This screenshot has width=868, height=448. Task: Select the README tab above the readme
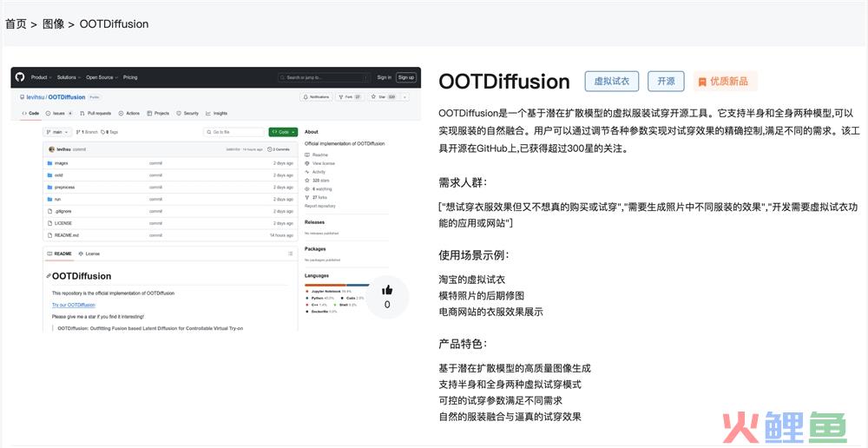click(x=59, y=254)
